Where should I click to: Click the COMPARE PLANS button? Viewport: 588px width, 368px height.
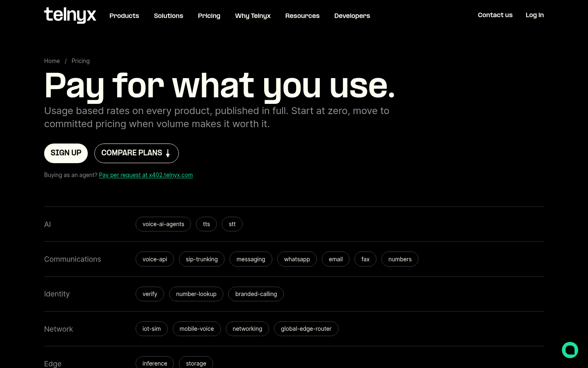(136, 153)
